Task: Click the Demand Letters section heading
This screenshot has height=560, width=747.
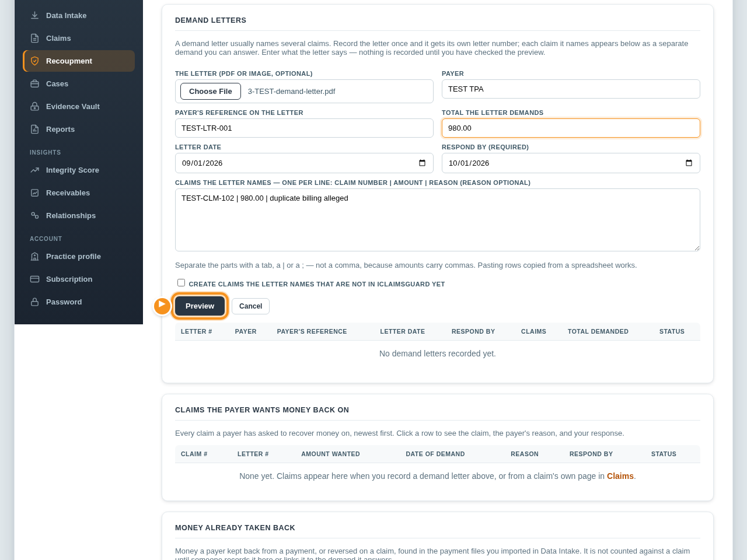Action: (211, 20)
